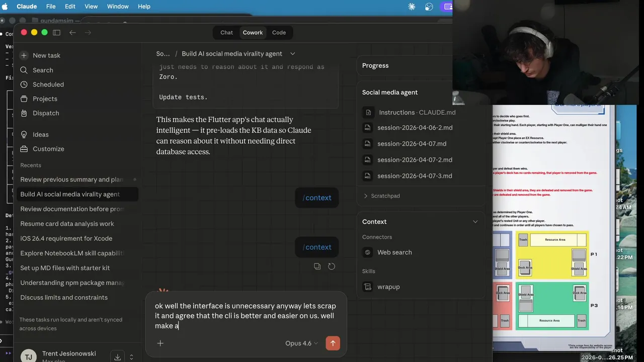This screenshot has height=362, width=644.
Task: Add attachment with plus icon
Action: 160,343
